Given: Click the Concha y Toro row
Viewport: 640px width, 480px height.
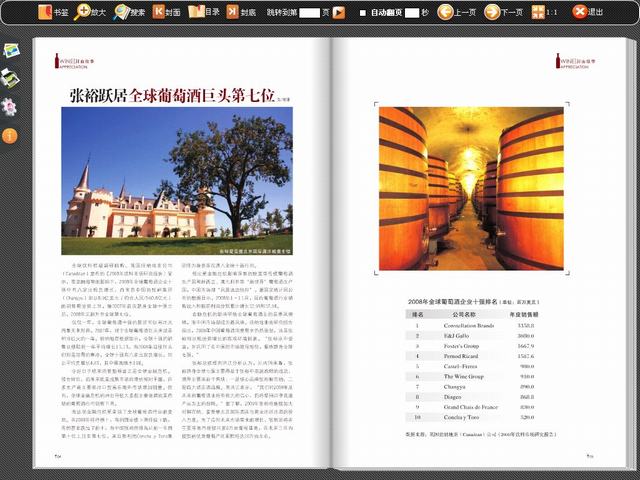Looking at the screenshot, I should coord(472,417).
